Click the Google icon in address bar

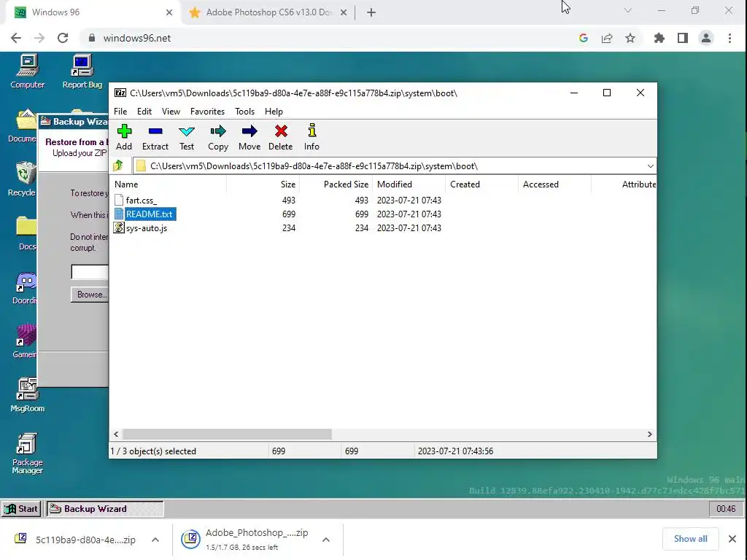pyautogui.click(x=584, y=38)
